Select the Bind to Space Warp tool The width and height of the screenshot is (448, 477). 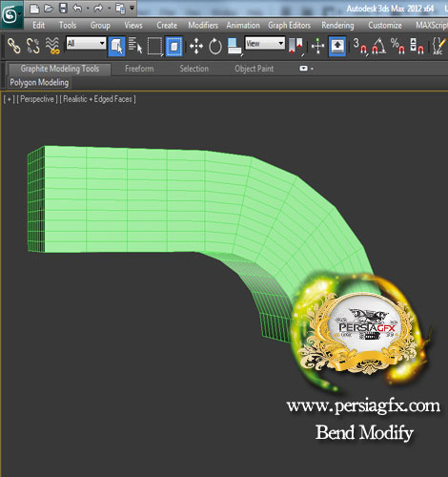52,46
